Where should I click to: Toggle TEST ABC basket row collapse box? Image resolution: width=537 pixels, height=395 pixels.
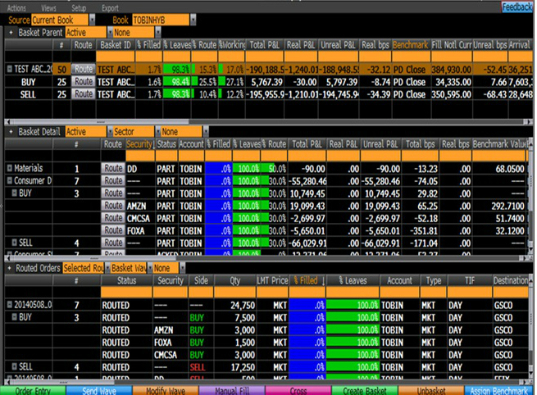click(x=10, y=69)
